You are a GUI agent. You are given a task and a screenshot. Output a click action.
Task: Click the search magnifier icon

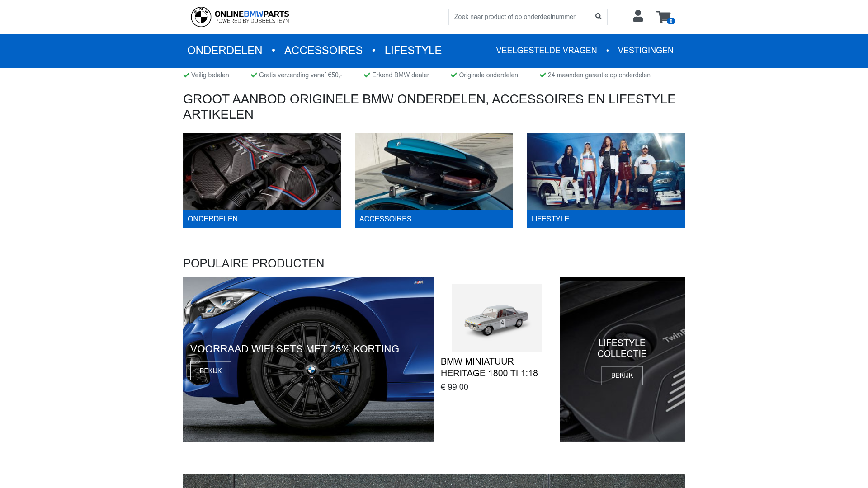(x=599, y=17)
